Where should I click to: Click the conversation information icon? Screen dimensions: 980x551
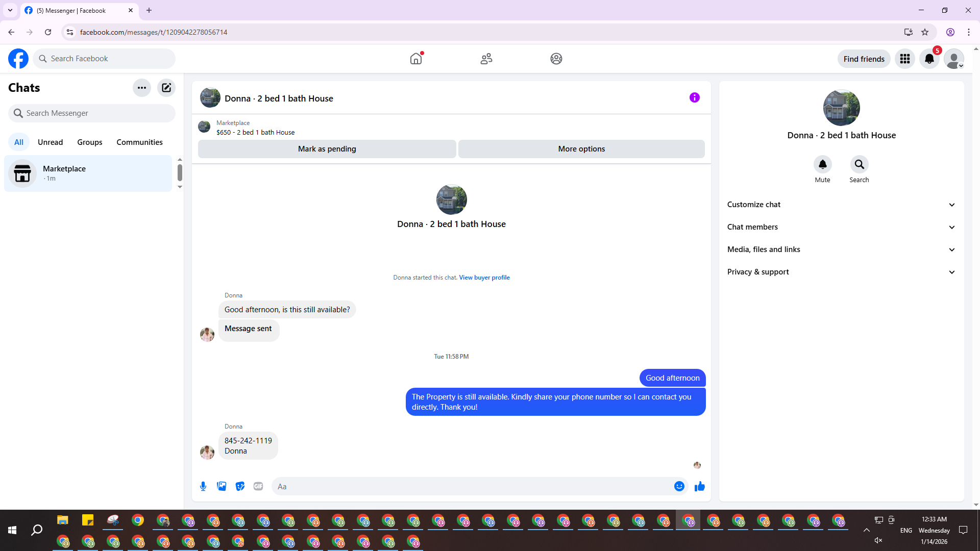694,97
